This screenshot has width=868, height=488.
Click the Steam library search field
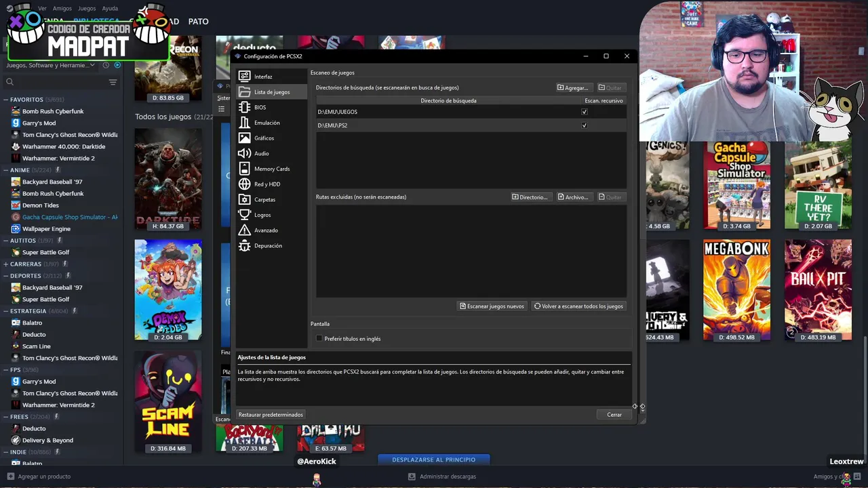coord(60,82)
